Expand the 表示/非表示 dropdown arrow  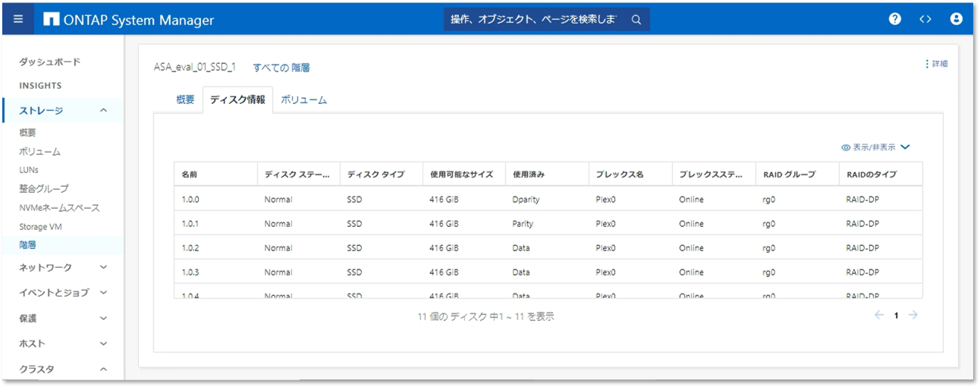(x=904, y=147)
